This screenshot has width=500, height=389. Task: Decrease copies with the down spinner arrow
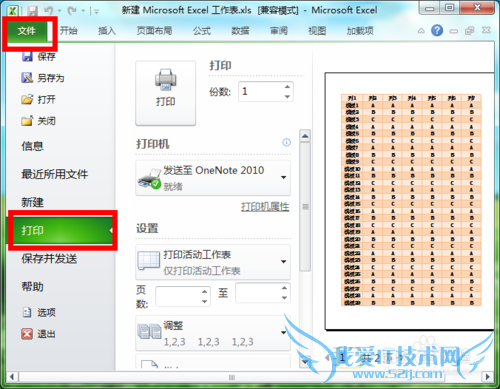point(287,96)
